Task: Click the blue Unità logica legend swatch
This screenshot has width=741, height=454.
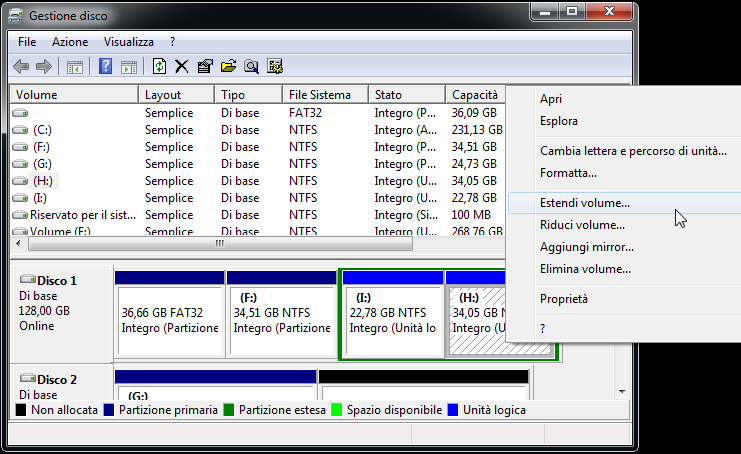Action: click(453, 410)
